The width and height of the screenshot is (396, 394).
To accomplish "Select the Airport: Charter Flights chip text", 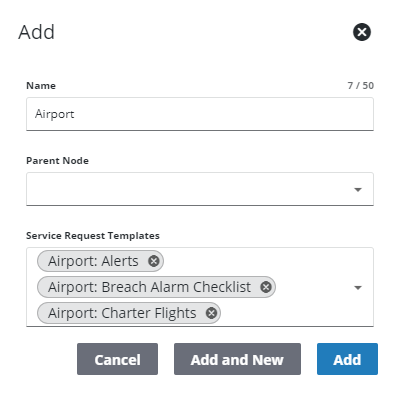I will (x=122, y=313).
